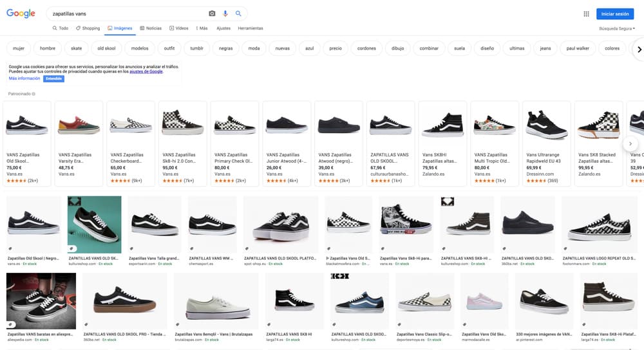The image size is (644, 350).
Task: Select the cordones filter chip
Action: (x=367, y=48)
